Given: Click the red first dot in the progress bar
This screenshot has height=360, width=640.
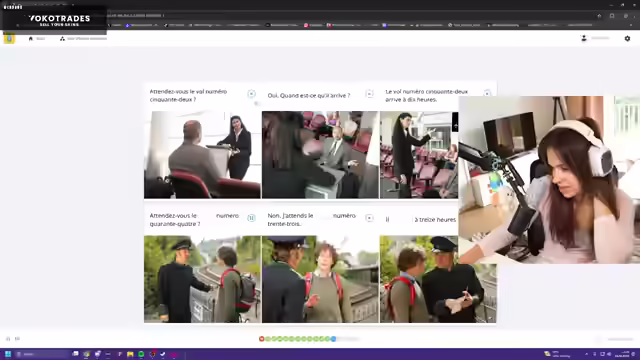Looking at the screenshot, I should pyautogui.click(x=262, y=339).
